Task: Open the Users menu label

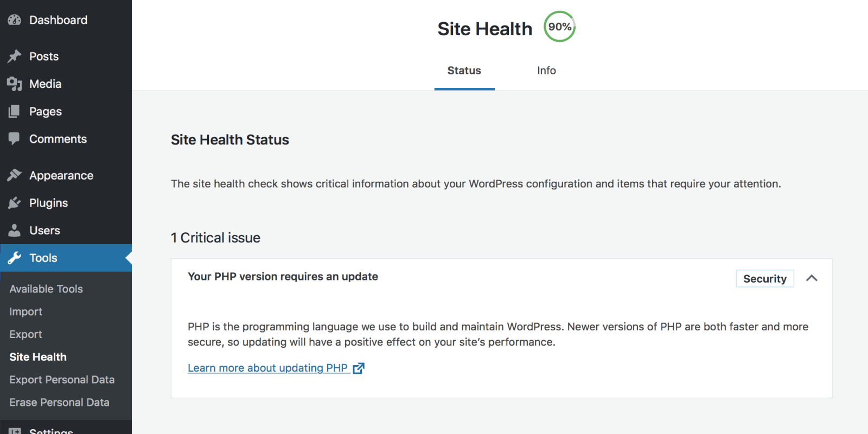Action: (44, 231)
